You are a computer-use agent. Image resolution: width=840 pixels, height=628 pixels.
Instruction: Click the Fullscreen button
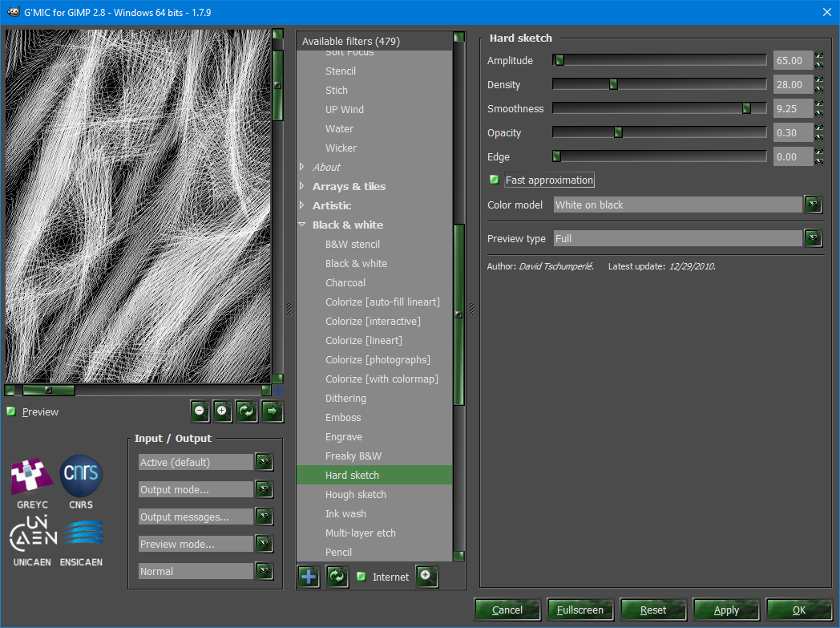click(580, 610)
